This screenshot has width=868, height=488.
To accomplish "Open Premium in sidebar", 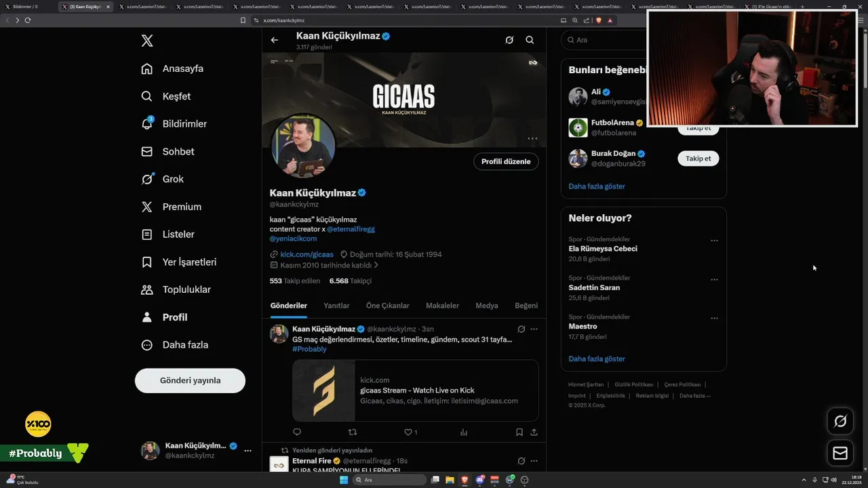I will pyautogui.click(x=146, y=207).
